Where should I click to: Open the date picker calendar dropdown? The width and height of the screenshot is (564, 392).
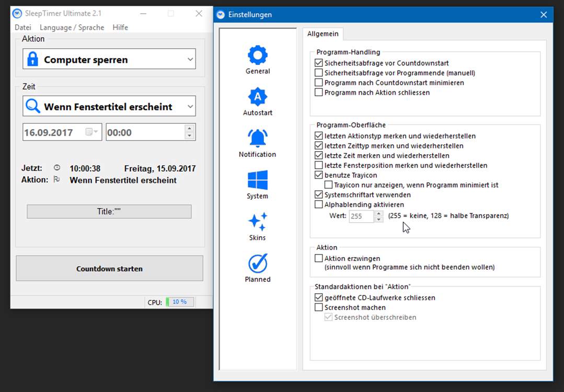(x=91, y=132)
